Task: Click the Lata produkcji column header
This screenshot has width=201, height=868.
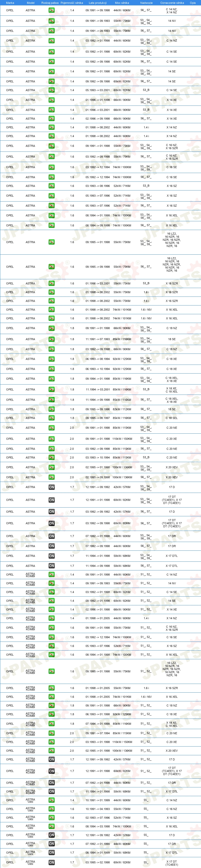Action: pos(97,3)
